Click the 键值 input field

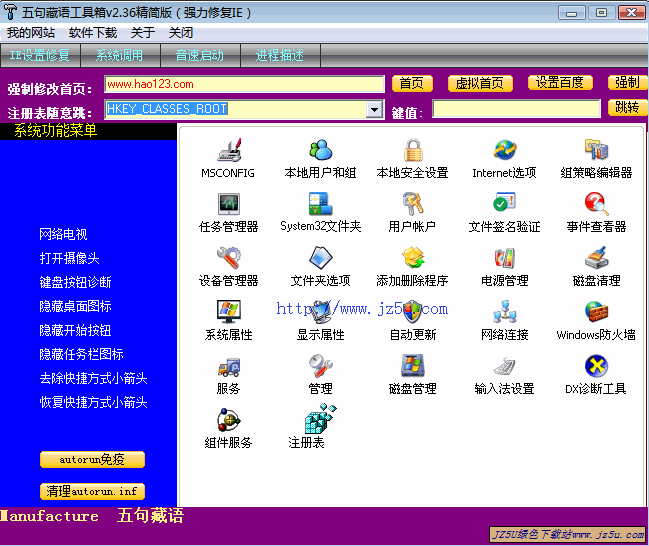[516, 109]
